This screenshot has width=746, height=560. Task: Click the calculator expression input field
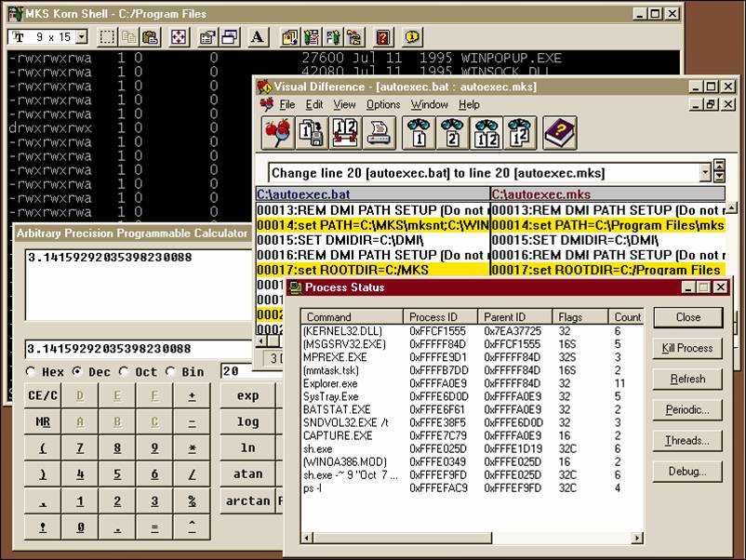pyautogui.click(x=139, y=349)
